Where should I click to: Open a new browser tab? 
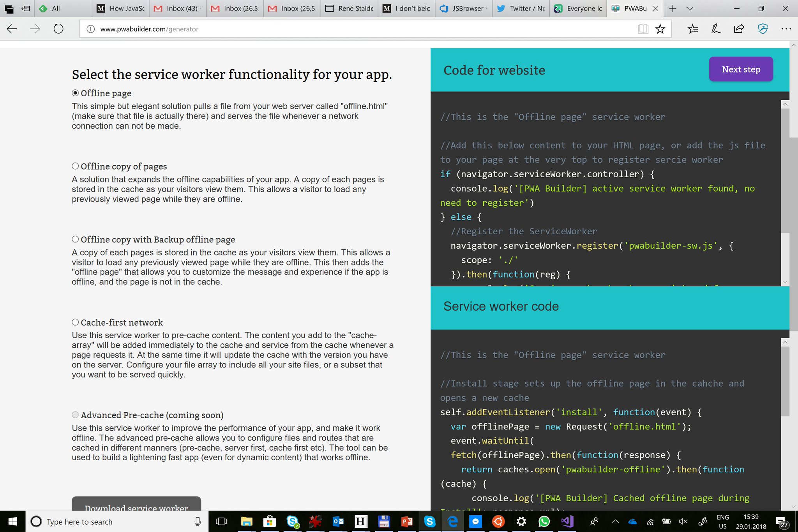(x=673, y=8)
